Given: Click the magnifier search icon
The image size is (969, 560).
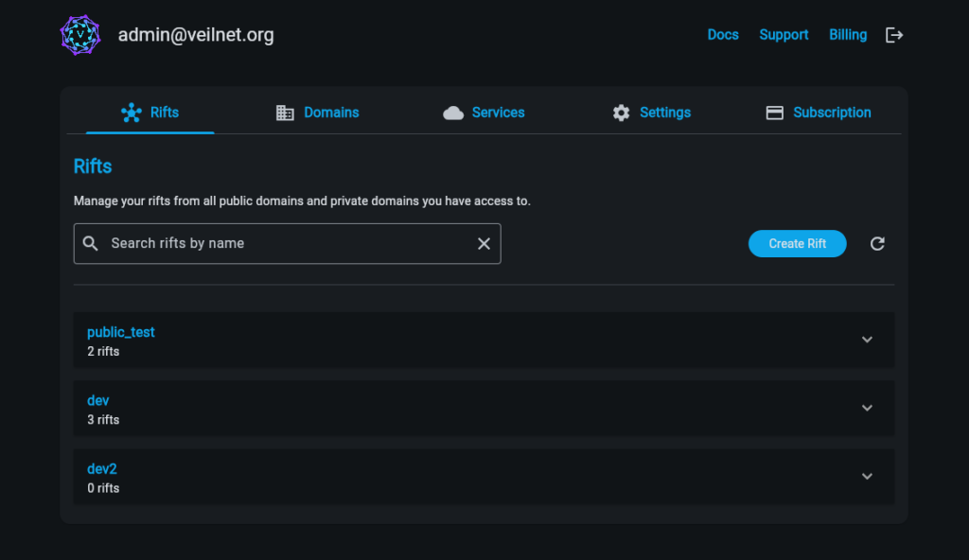Looking at the screenshot, I should click(90, 243).
